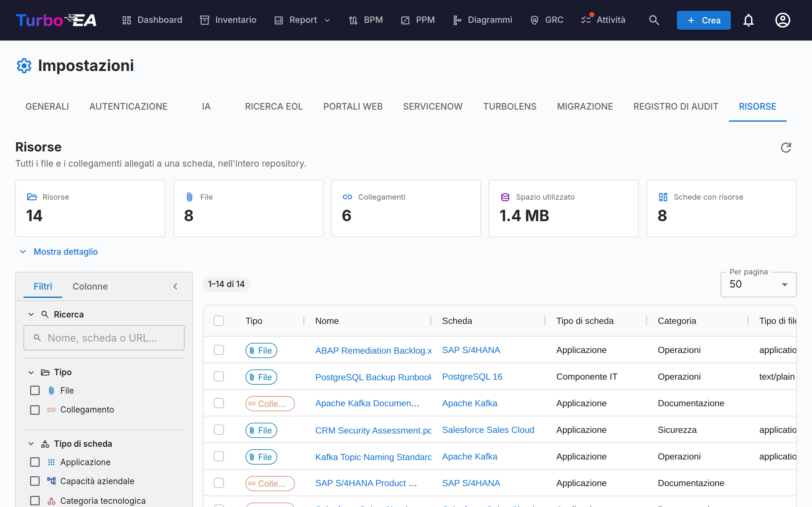Go to the Turbo EA logo home
812x507 pixels.
56,20
